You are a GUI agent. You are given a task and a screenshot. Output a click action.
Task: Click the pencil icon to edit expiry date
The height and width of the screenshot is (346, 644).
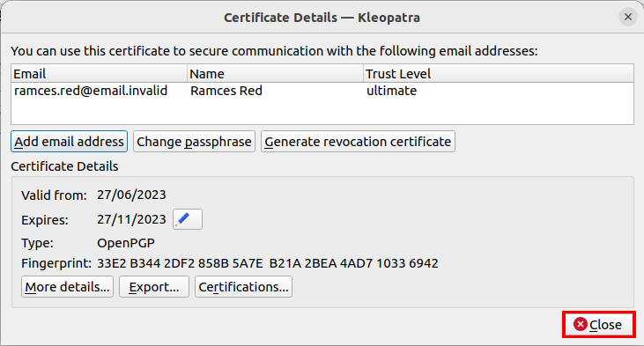pyautogui.click(x=188, y=219)
